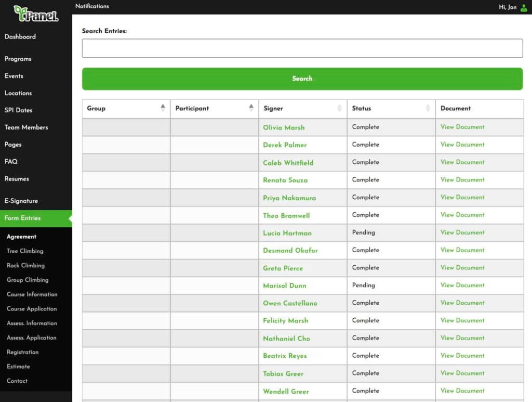Select the Course Application submenu item
The width and height of the screenshot is (532, 402).
tap(32, 308)
